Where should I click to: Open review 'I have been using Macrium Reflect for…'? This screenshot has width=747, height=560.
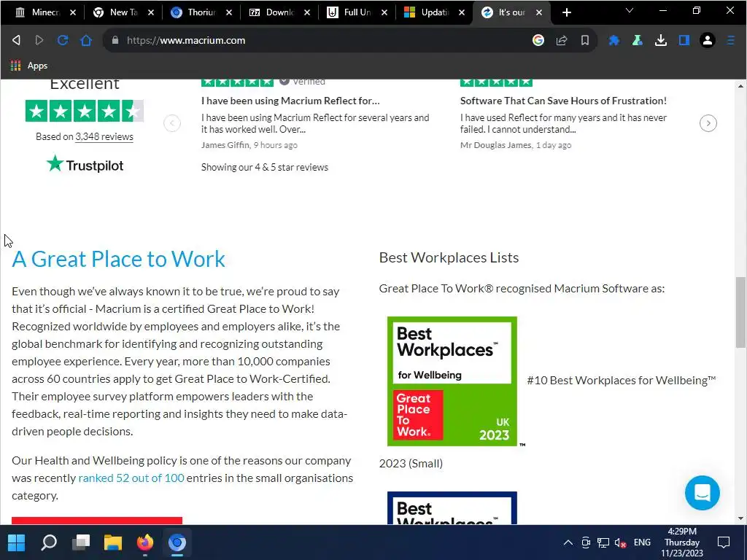290,101
